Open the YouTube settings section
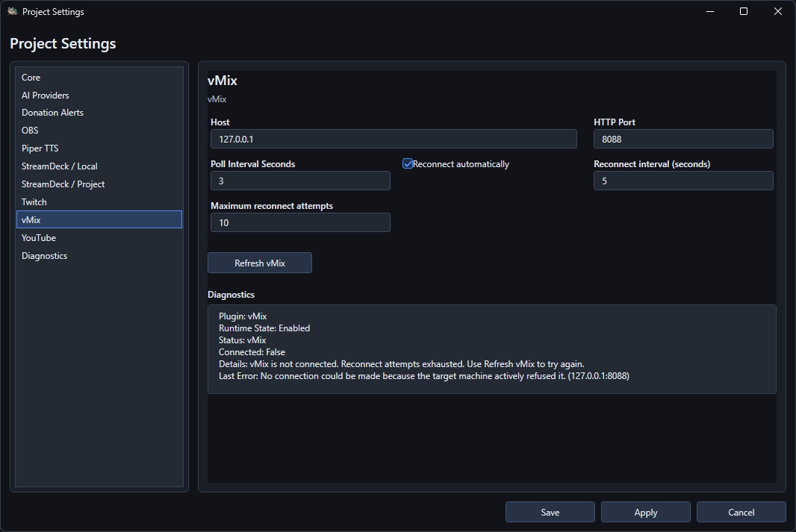Screen dimensions: 796x532 tap(99, 238)
